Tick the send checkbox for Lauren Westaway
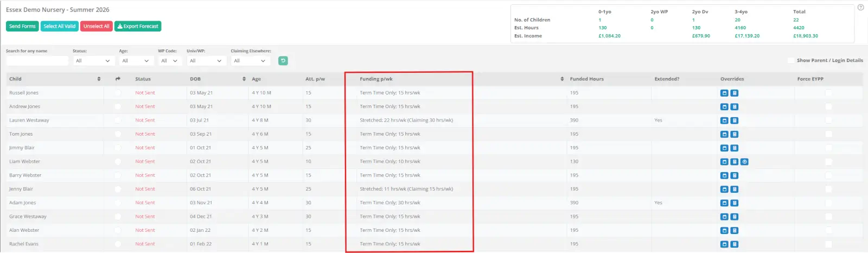Screen dimensions: 868x253 click(x=118, y=121)
